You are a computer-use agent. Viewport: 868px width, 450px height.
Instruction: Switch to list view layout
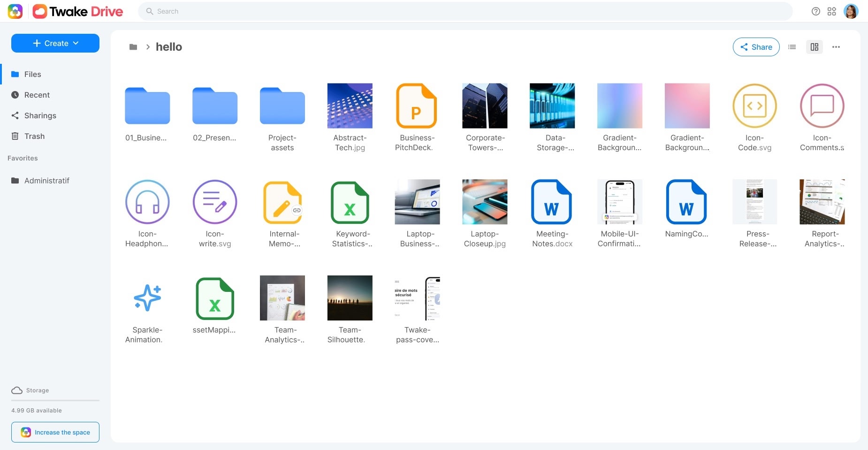tap(792, 46)
